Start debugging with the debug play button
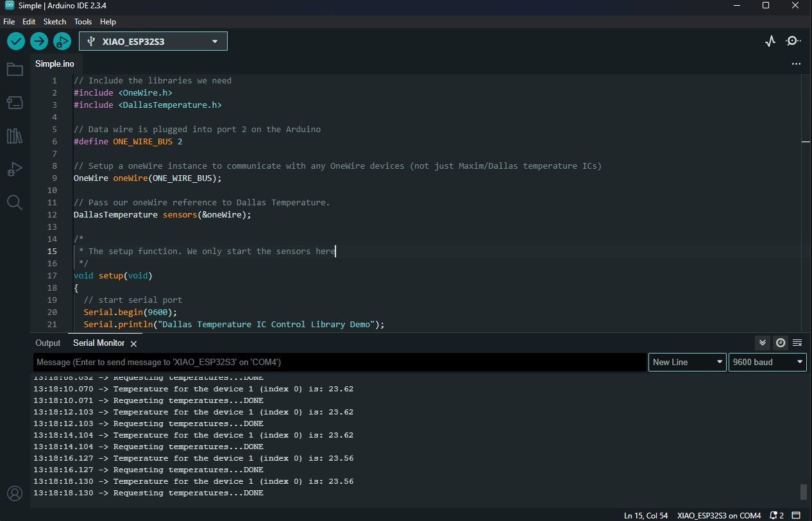812x521 pixels. point(62,41)
